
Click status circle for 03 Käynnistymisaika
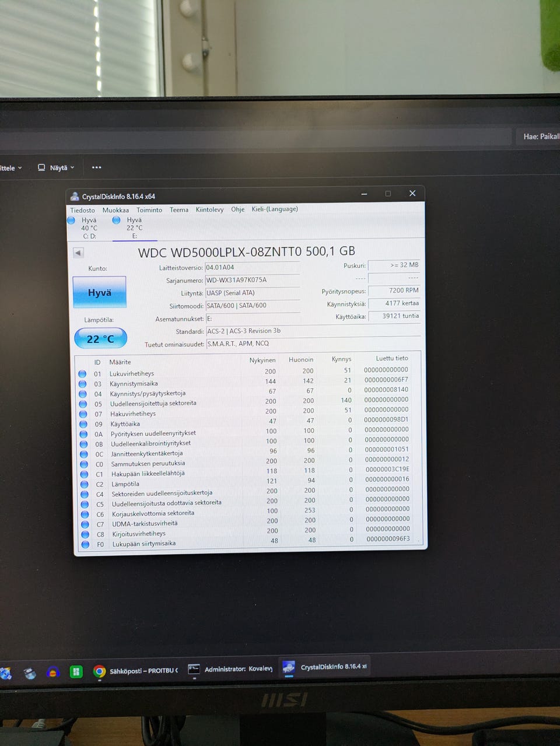82,384
